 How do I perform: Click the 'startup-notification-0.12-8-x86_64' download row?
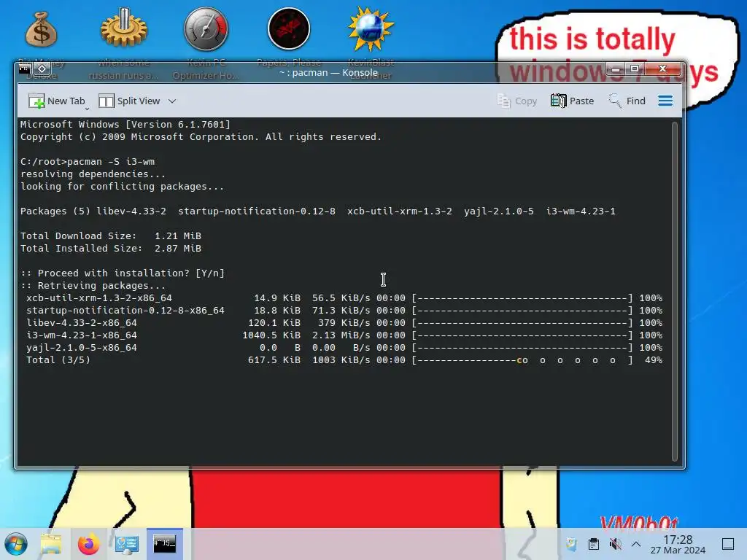[344, 311]
